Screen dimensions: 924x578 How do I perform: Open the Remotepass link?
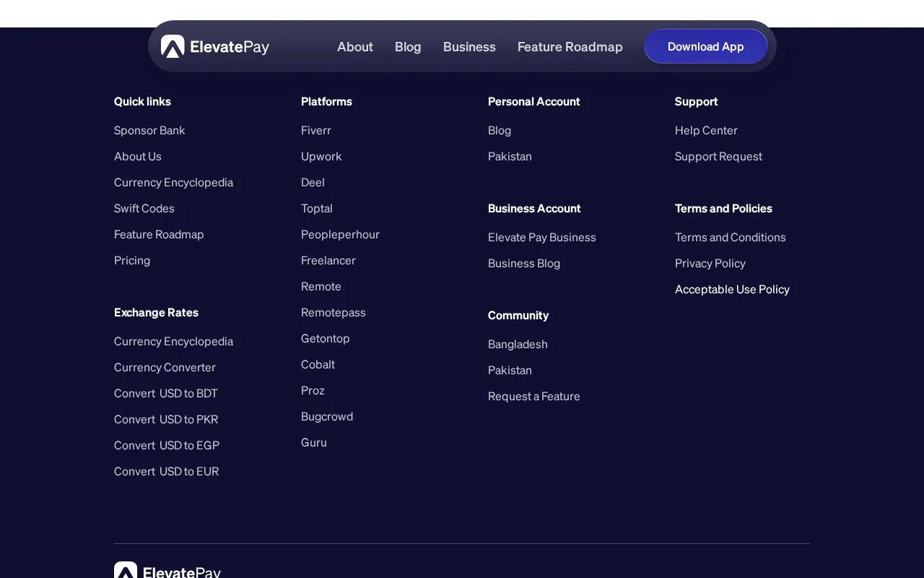(x=334, y=312)
